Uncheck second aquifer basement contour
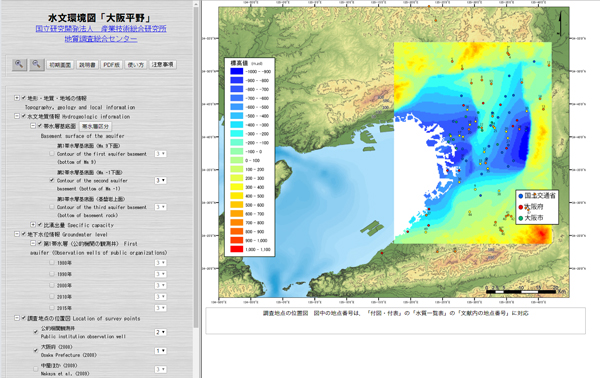This screenshot has height=378, width=600. click(x=52, y=180)
